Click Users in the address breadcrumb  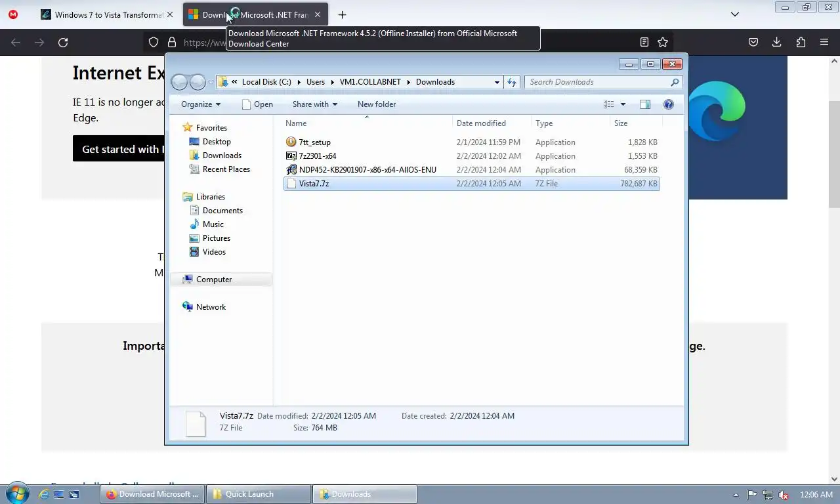click(316, 82)
